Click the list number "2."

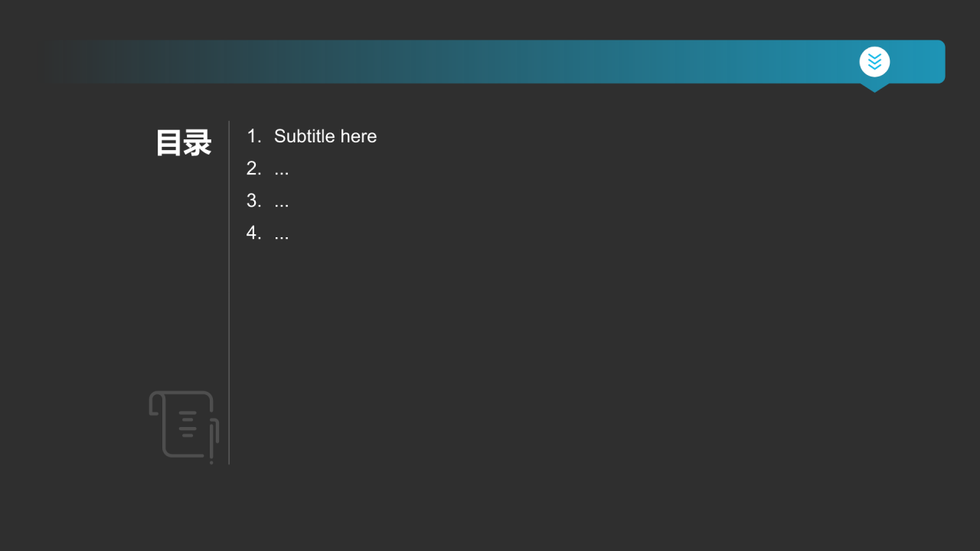[254, 168]
